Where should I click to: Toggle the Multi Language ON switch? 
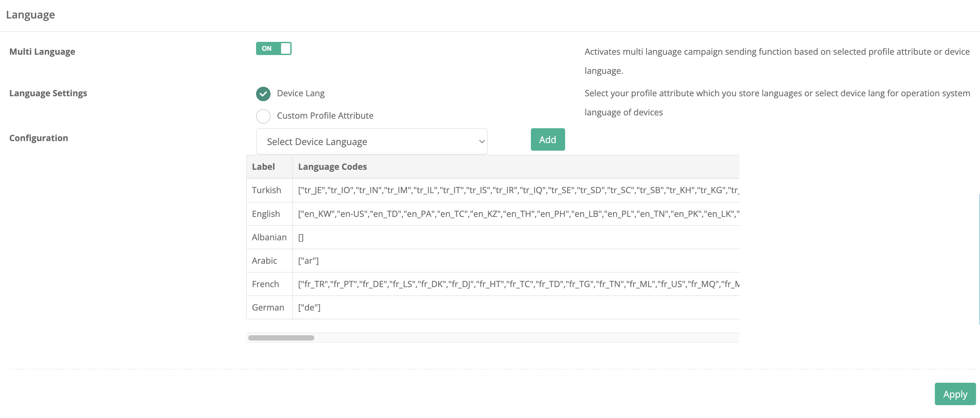click(x=274, y=48)
